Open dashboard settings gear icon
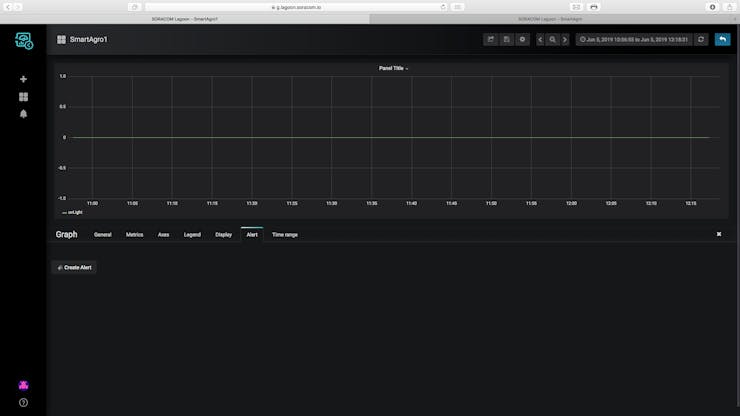Screen dimensions: 740x416 tap(522, 40)
